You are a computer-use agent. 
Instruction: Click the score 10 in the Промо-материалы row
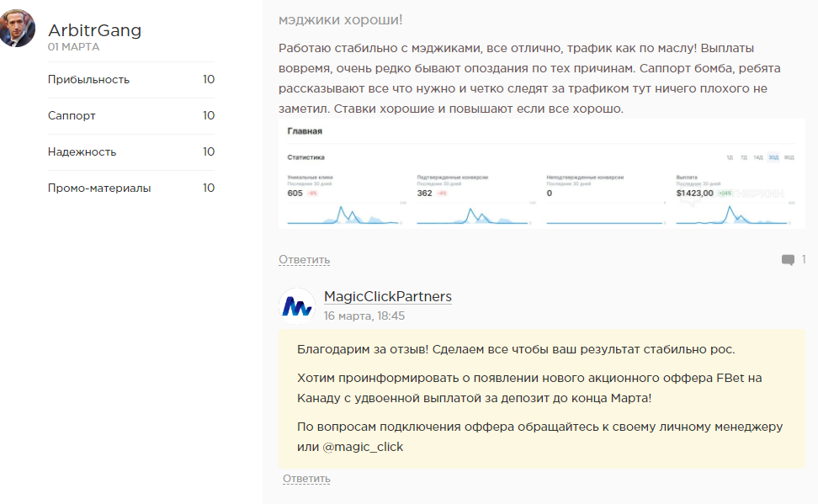[209, 188]
